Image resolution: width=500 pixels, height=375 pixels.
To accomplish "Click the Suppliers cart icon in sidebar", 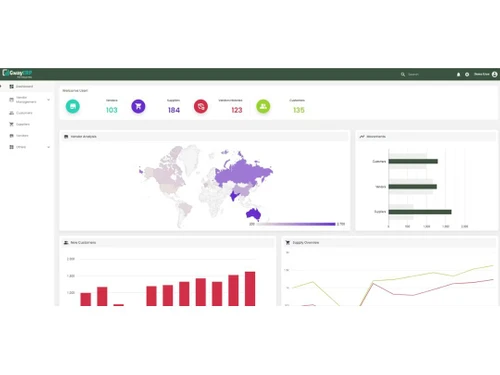I will click(11, 124).
